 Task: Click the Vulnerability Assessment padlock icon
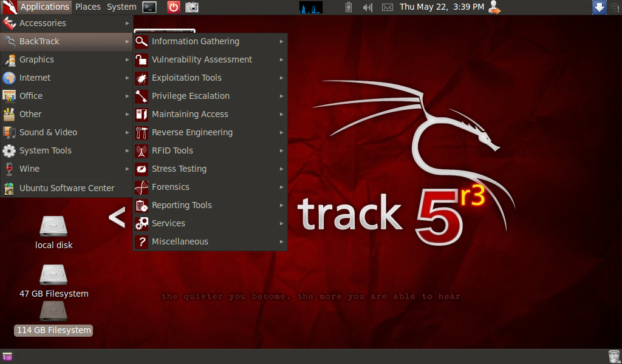(142, 59)
